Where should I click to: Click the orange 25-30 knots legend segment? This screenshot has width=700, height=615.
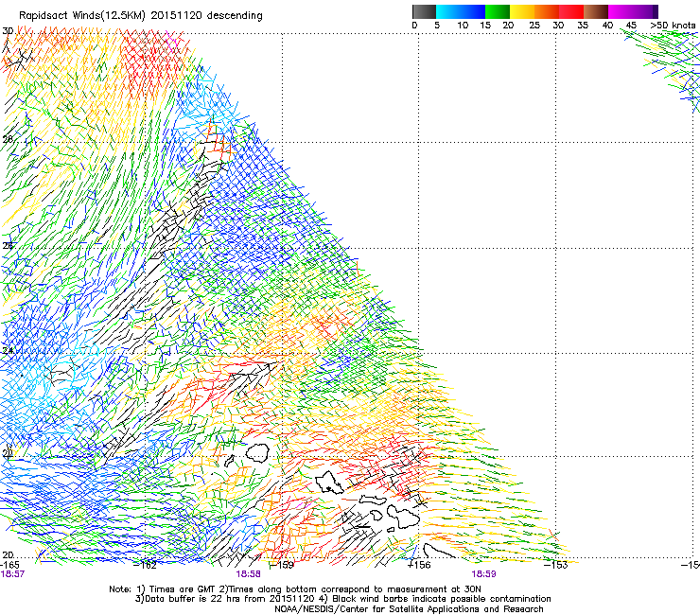tap(547, 11)
